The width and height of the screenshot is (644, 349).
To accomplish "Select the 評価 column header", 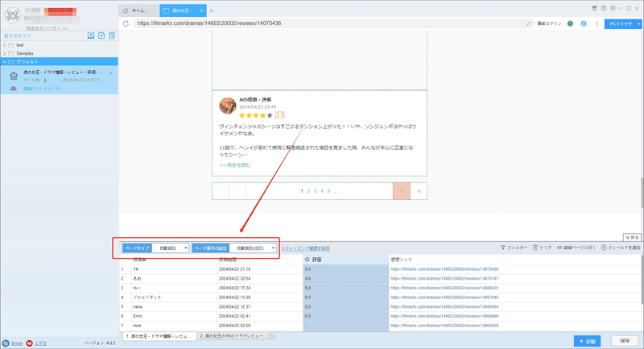I will point(345,260).
